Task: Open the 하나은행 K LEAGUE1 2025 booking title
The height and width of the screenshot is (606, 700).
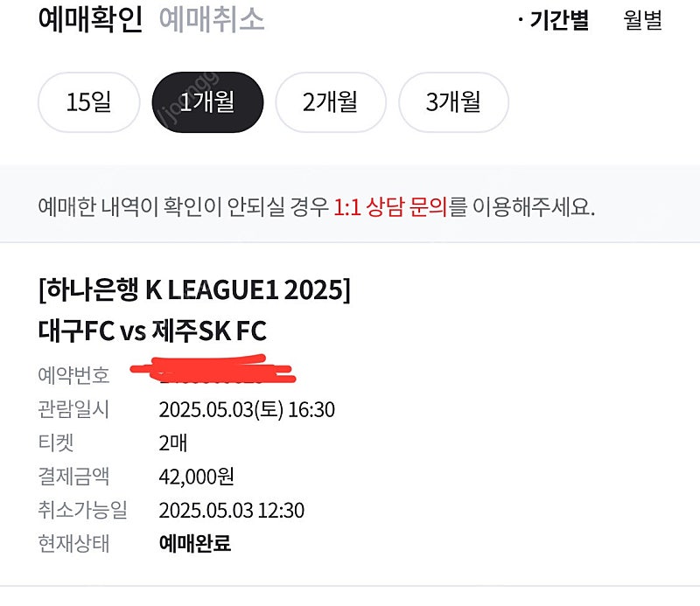Action: 194,289
